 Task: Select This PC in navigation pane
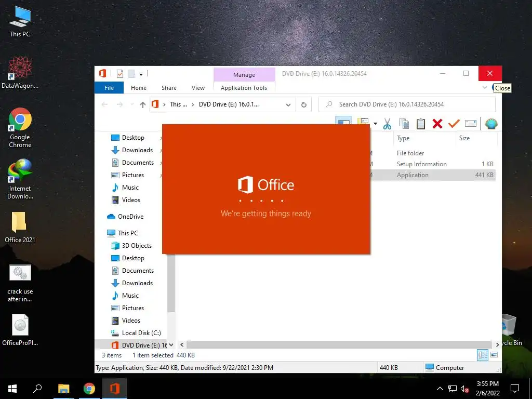128,233
